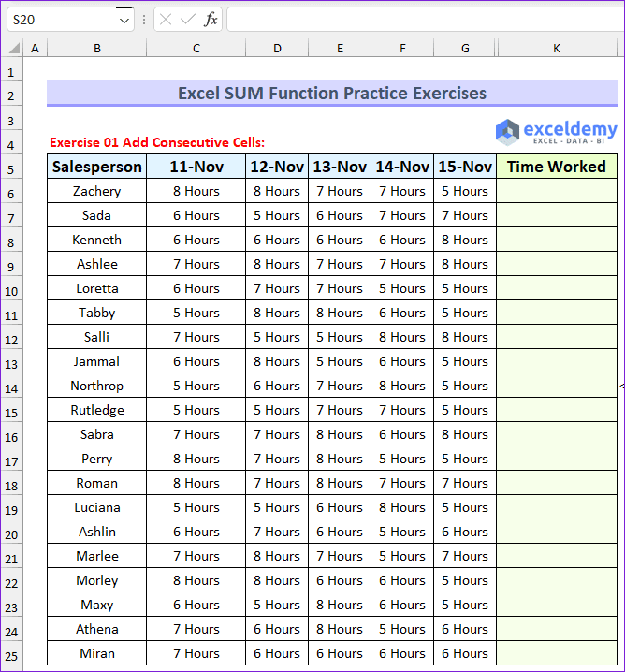Select column B header
The image size is (625, 672).
(x=96, y=48)
